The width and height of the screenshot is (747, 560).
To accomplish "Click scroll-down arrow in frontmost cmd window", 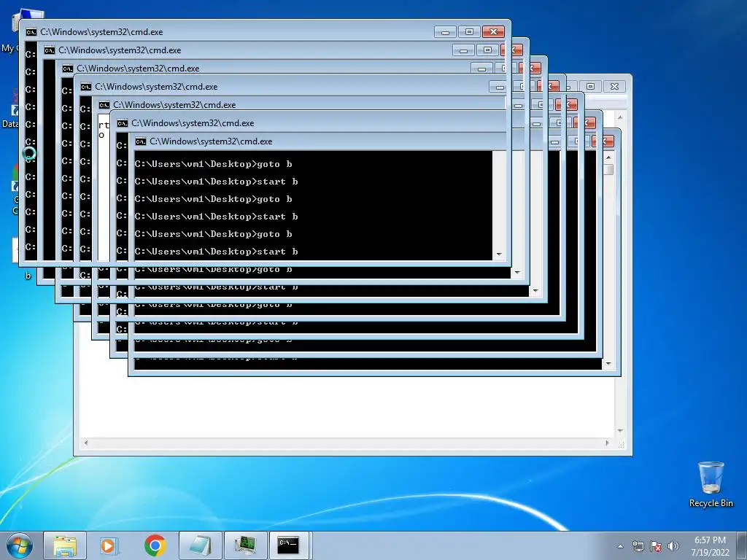I will pyautogui.click(x=499, y=254).
